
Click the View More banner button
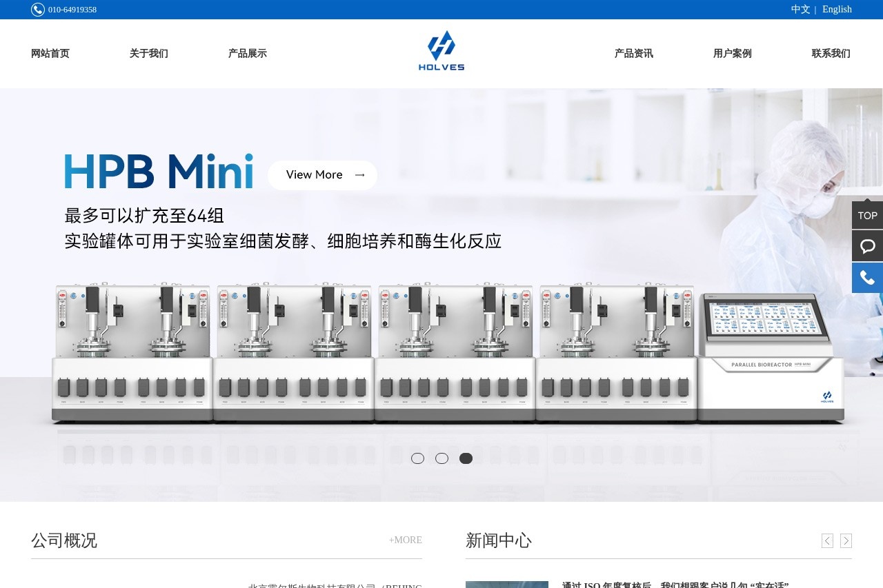click(322, 175)
